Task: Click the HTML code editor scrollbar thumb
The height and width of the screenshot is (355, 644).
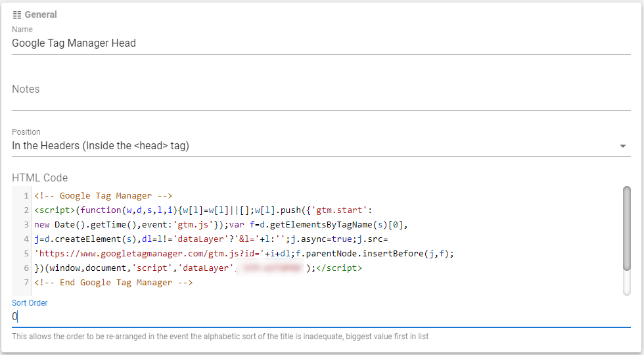Action: pyautogui.click(x=626, y=229)
